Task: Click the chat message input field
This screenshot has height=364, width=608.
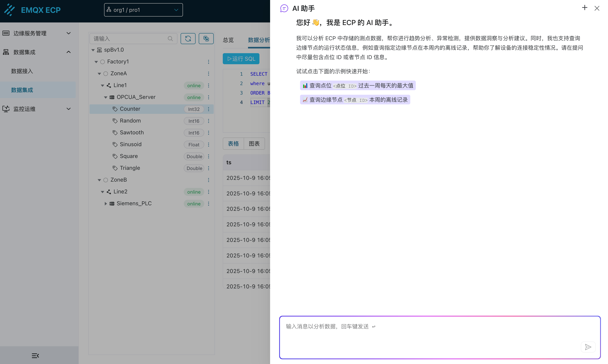Action: (x=439, y=337)
